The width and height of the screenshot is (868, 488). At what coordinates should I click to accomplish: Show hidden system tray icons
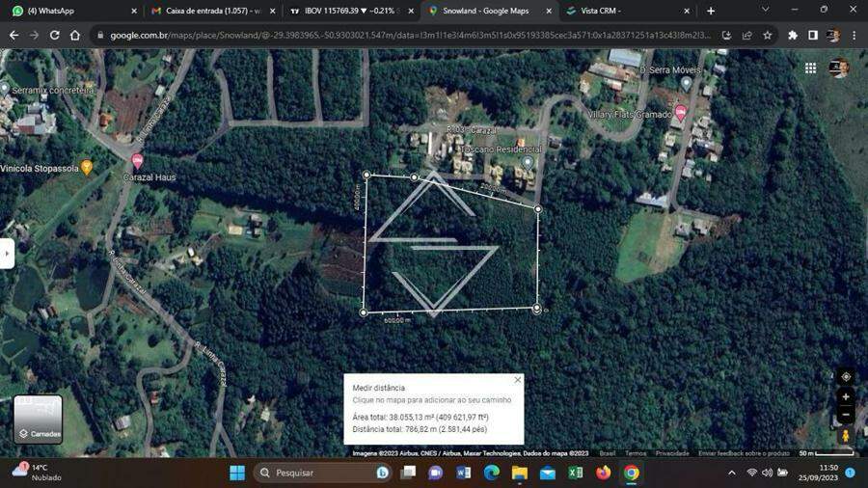[x=731, y=473]
